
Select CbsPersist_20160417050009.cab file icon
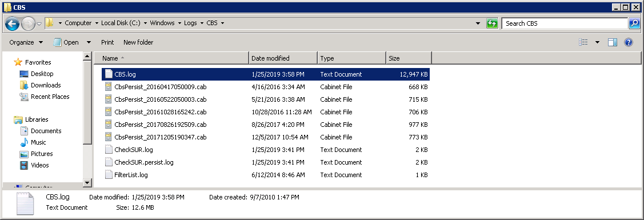pyautogui.click(x=109, y=87)
